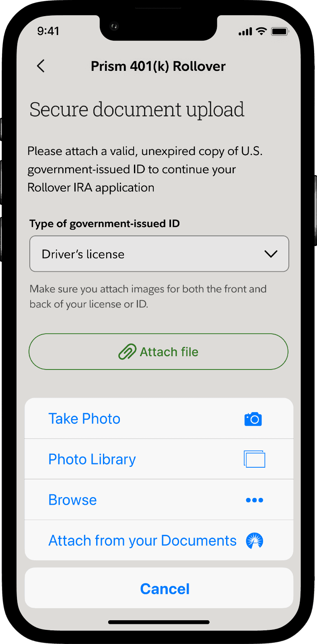This screenshot has height=644, width=317.
Task: Select the Browse option
Action: point(159,500)
